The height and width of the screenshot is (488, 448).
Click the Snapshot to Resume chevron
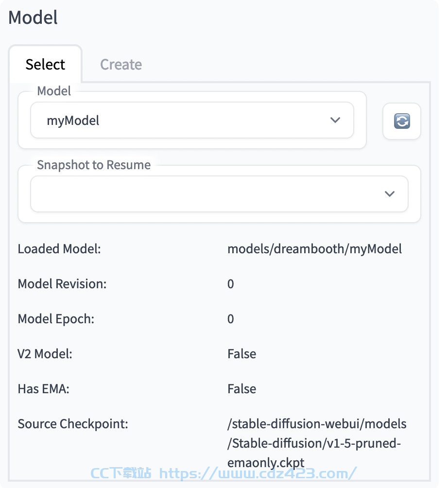[390, 194]
